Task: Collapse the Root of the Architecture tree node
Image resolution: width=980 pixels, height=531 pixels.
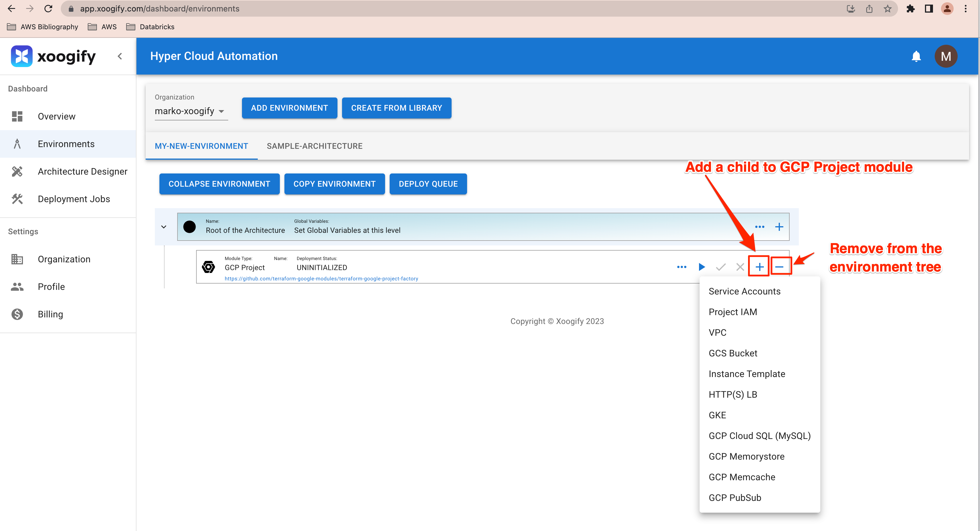Action: pyautogui.click(x=164, y=227)
